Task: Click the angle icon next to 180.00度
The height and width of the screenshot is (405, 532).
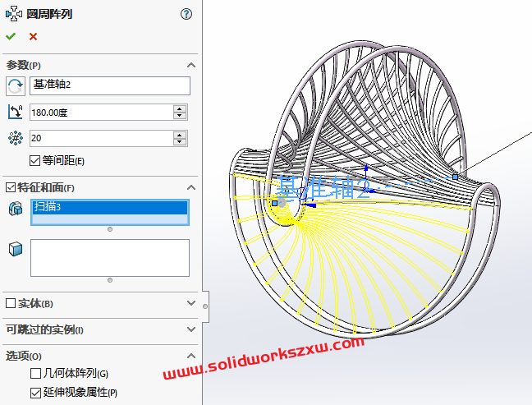Action: [16, 112]
